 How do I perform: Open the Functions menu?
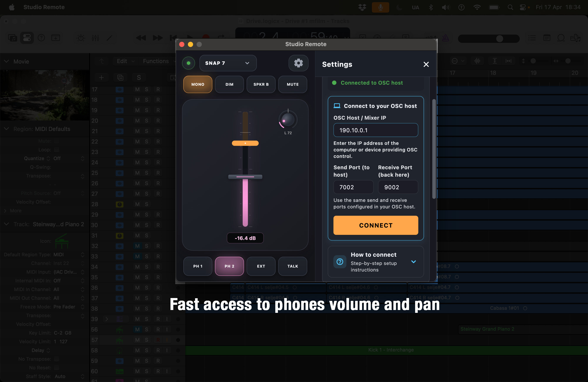pos(156,61)
